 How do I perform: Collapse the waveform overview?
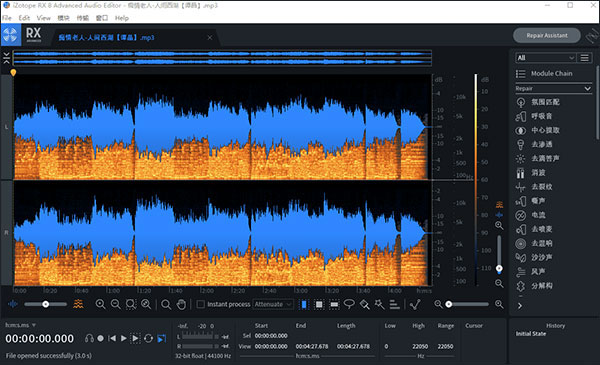[7, 58]
